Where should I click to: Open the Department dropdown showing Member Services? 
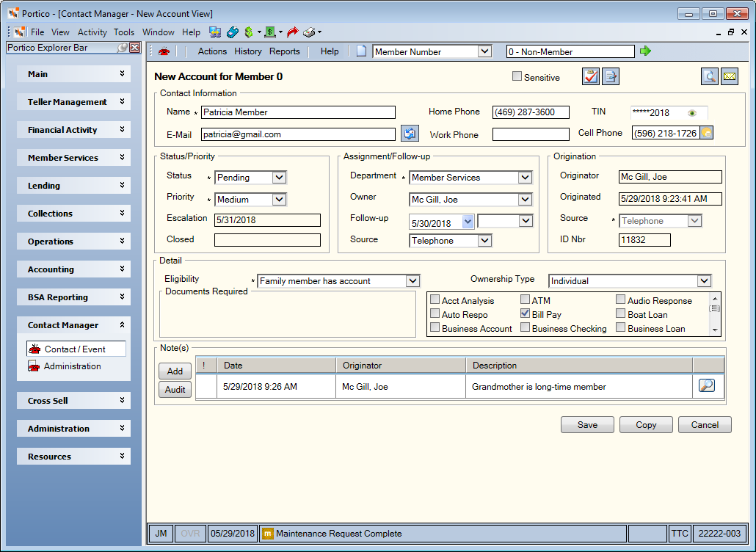525,178
